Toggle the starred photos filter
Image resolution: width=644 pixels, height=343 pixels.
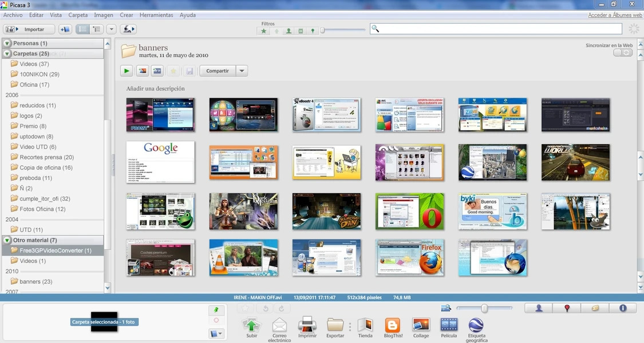click(x=264, y=31)
